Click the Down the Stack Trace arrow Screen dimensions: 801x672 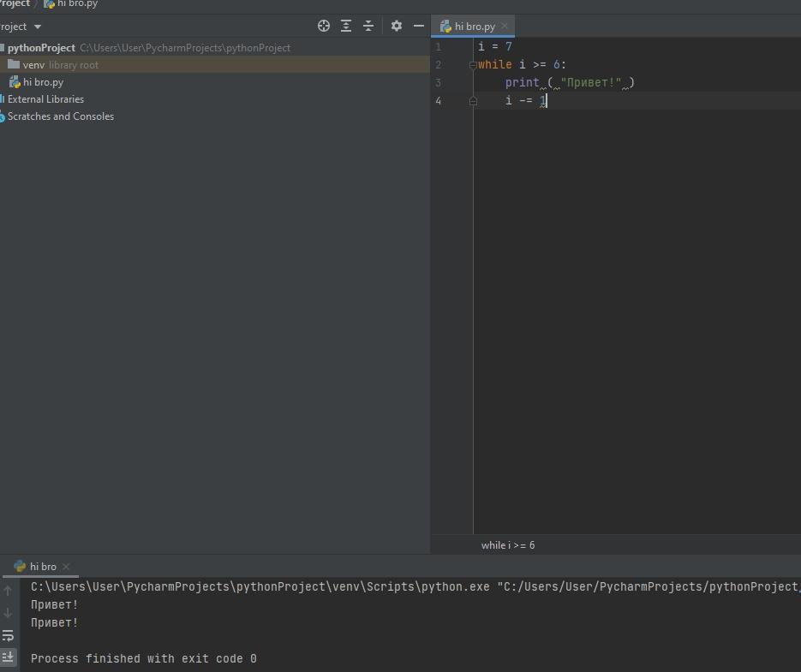click(x=9, y=613)
